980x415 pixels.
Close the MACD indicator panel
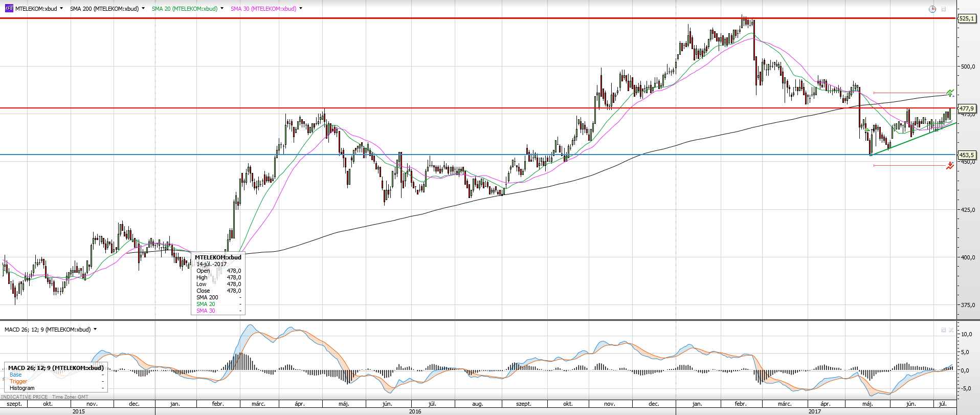pos(951,330)
